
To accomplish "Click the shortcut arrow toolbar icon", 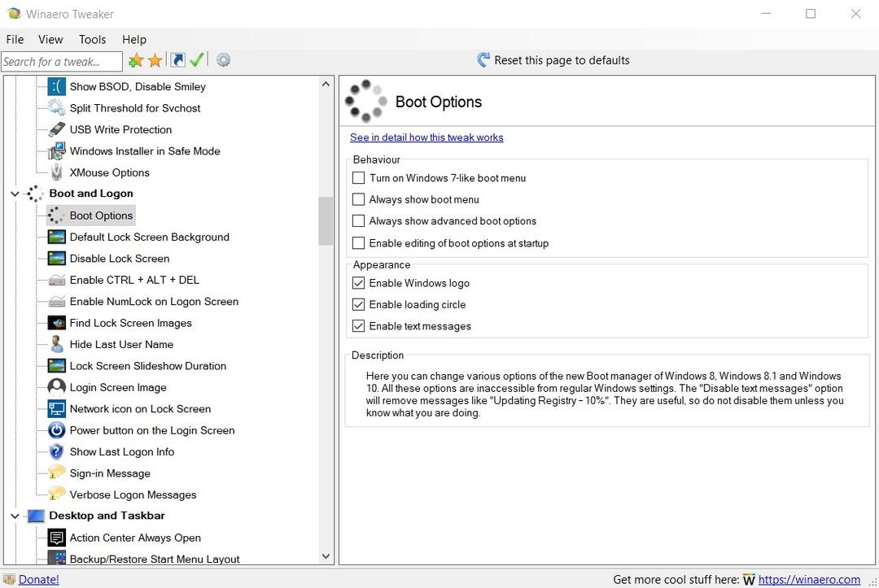I will point(177,60).
